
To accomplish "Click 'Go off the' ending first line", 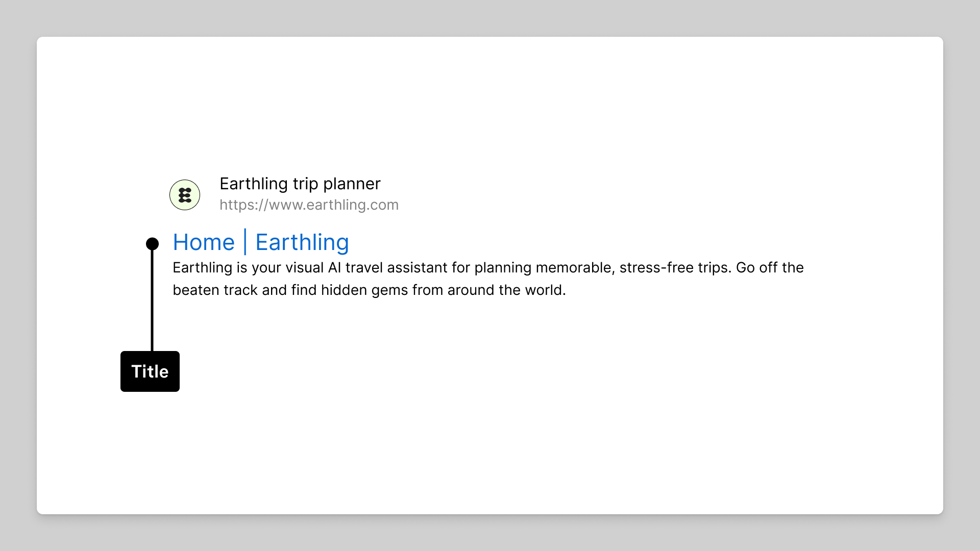I will coord(770,268).
